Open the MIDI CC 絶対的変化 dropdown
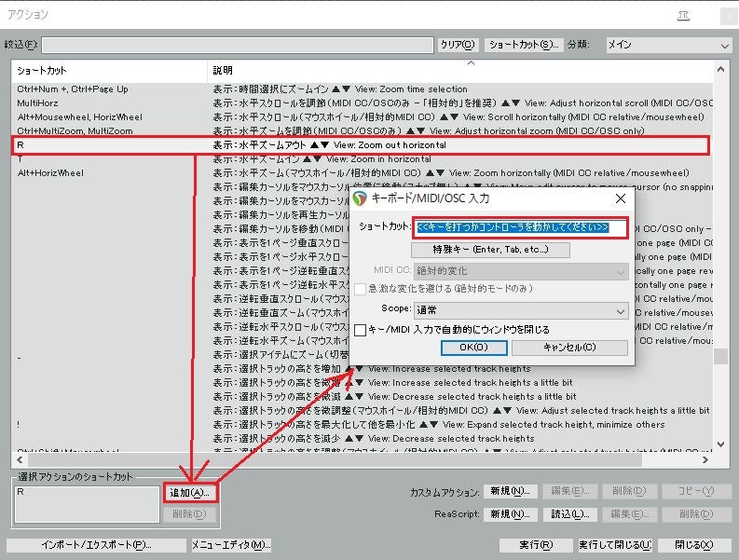 [521, 271]
